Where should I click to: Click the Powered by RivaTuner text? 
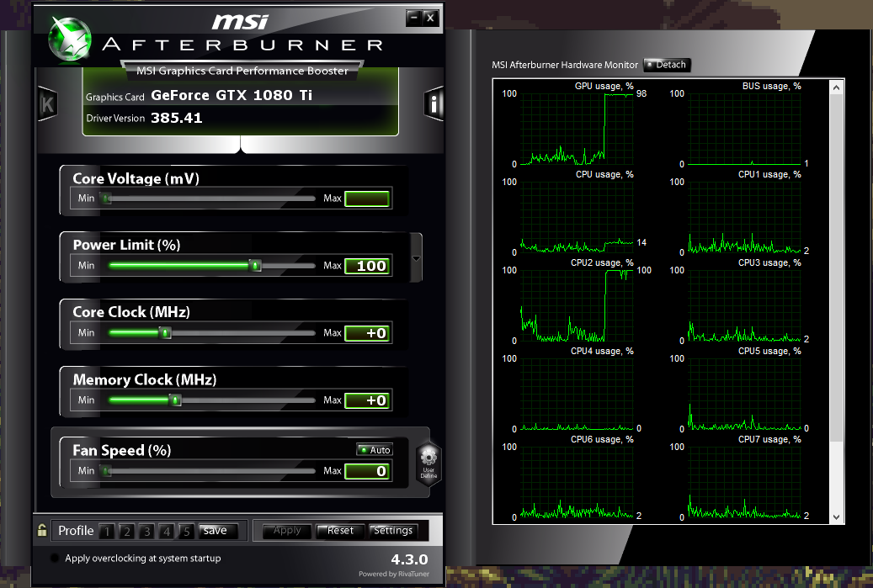click(x=394, y=574)
